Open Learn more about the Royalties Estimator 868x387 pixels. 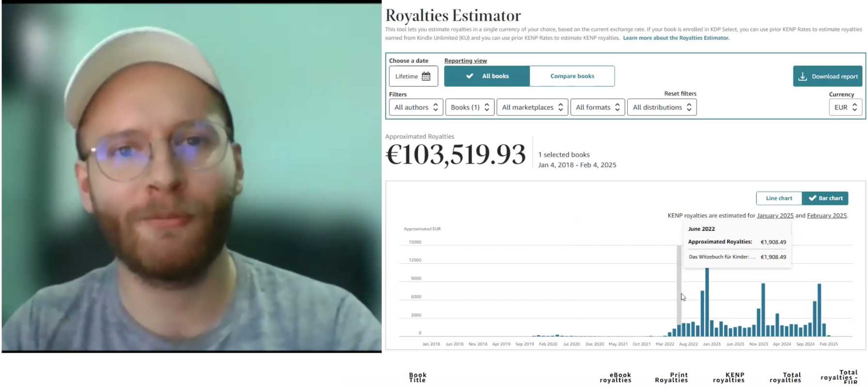point(676,38)
